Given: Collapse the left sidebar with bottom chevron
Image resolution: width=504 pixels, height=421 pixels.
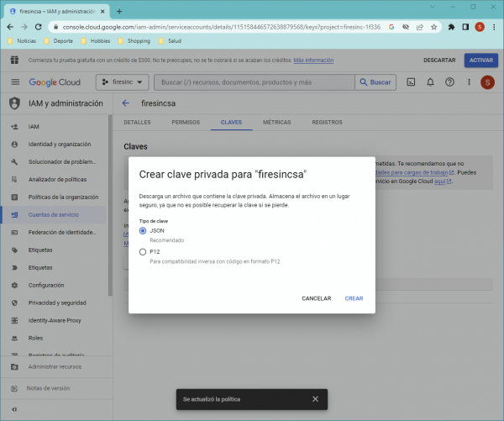Looking at the screenshot, I should 14,408.
